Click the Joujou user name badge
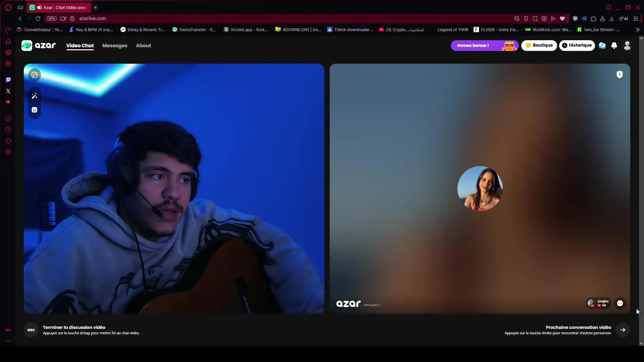The width and height of the screenshot is (644, 362). pos(599,303)
